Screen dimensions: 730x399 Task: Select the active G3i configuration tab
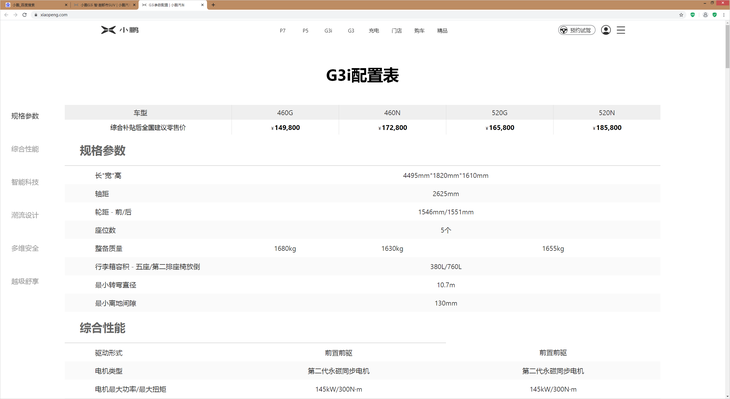[x=173, y=5]
